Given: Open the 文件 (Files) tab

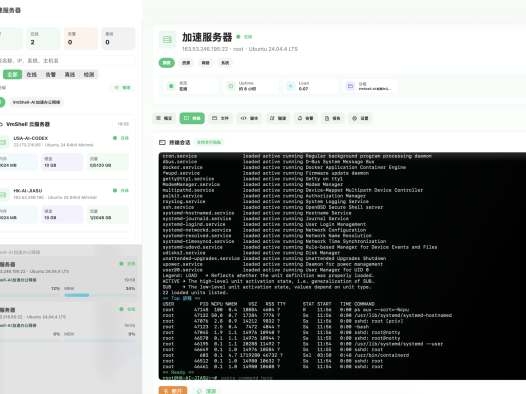Looking at the screenshot, I should (x=220, y=118).
